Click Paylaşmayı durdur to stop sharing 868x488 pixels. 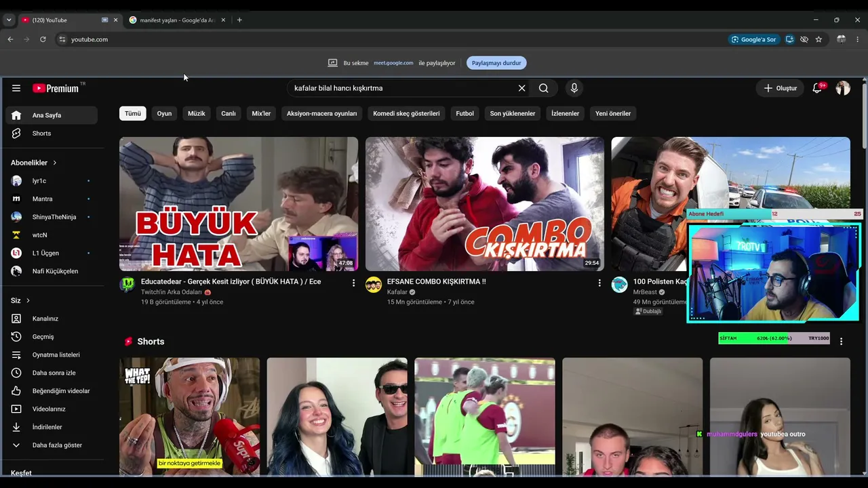coord(496,63)
